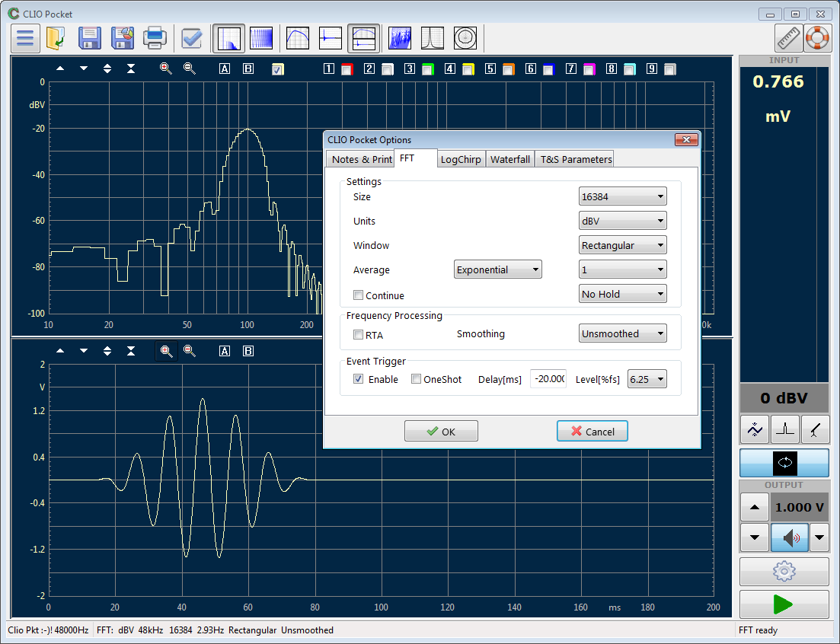The image size is (840, 644).
Task: Open the Window dropdown showing Rectangular
Action: click(x=622, y=245)
